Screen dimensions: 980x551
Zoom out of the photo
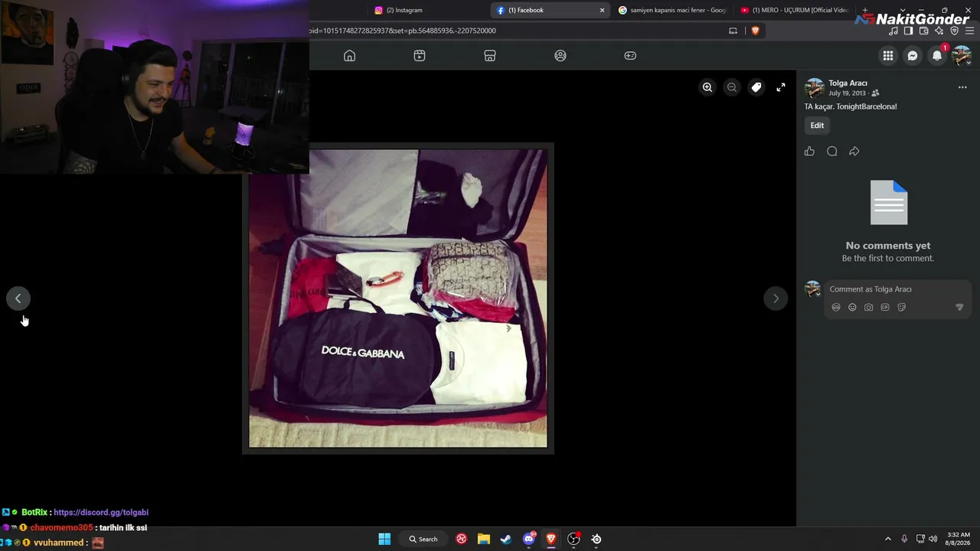732,87
